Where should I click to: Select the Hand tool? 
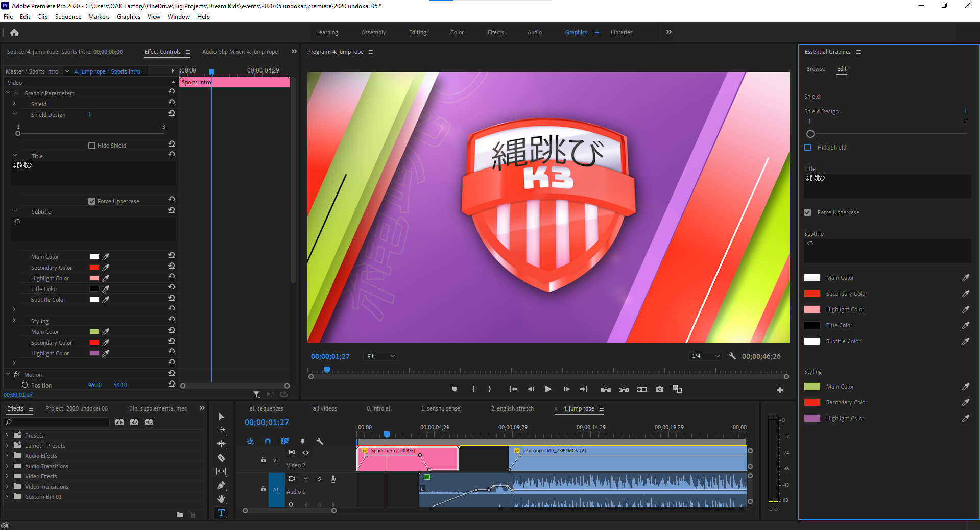(221, 499)
